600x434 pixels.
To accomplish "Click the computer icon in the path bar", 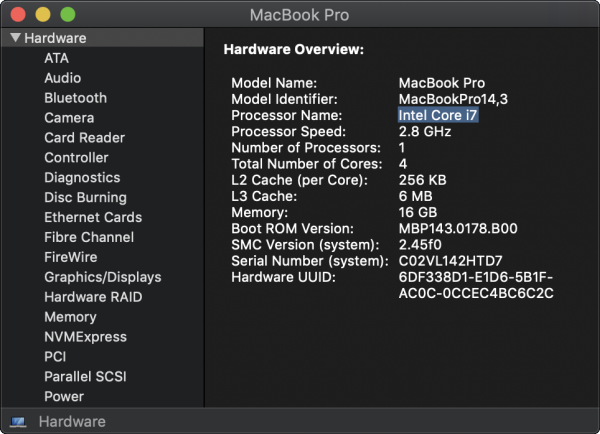I will tap(18, 422).
